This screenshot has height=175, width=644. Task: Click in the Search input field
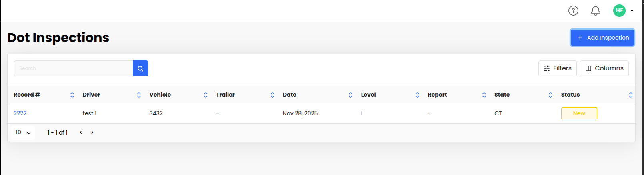point(73,68)
